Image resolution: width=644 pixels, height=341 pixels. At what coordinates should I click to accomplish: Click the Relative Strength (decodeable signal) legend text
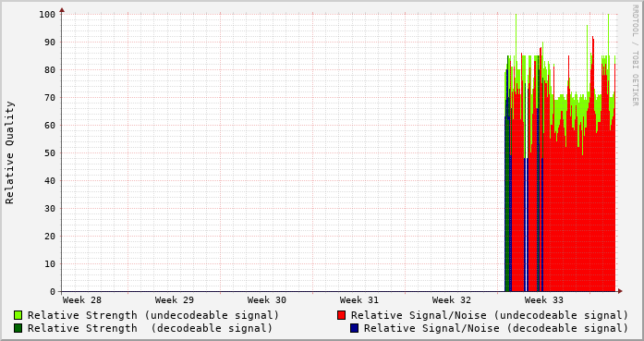coord(150,328)
